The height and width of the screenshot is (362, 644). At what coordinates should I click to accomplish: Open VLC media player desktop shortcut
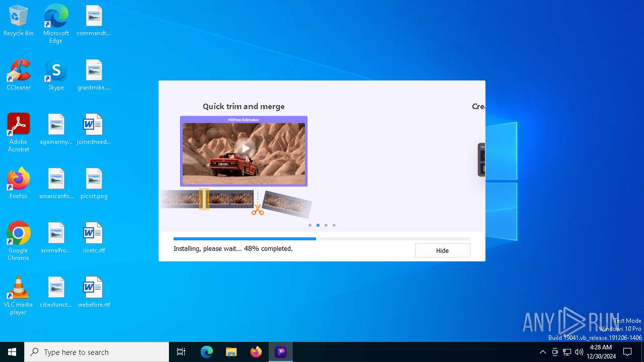tap(19, 296)
